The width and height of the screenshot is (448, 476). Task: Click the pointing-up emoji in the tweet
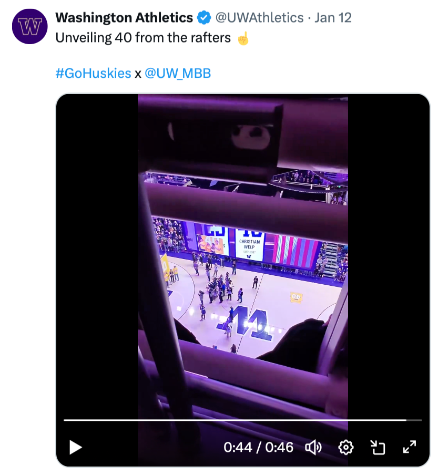(x=242, y=38)
